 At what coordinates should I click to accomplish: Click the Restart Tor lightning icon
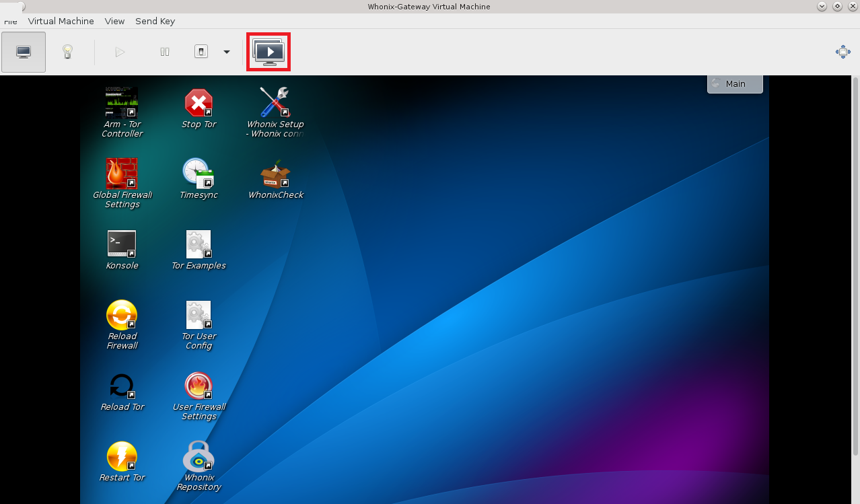click(122, 456)
